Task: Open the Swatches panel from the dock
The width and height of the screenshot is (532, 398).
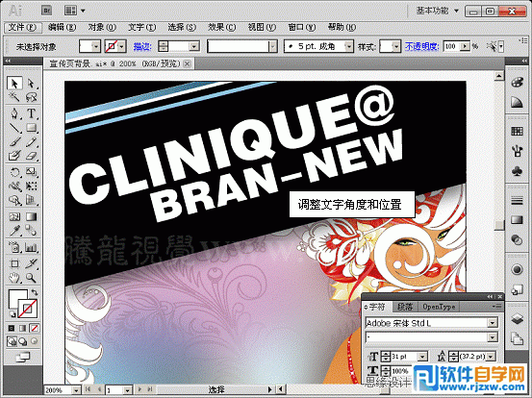Action: click(x=517, y=131)
